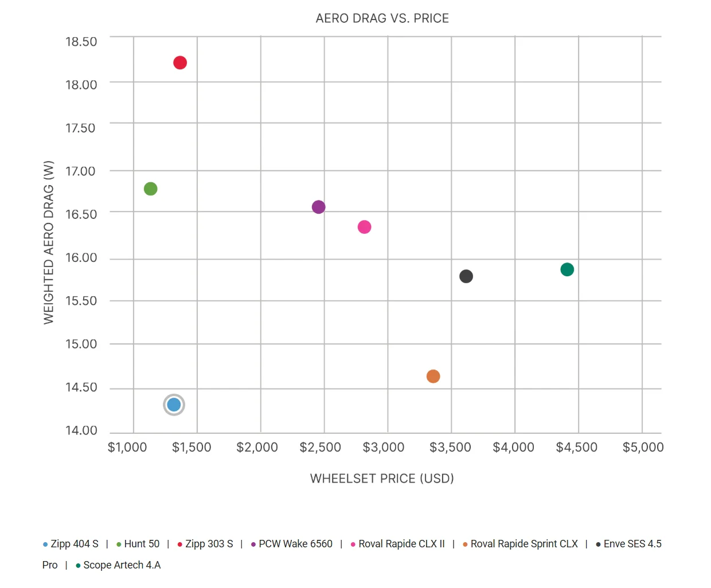The height and width of the screenshot is (588, 711).
Task: Click the Enve SES 4.5 legend label
Action: coord(629,544)
